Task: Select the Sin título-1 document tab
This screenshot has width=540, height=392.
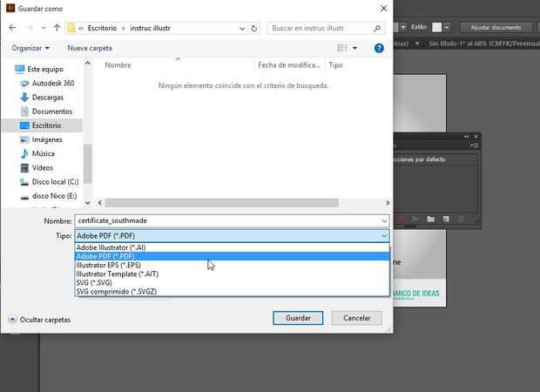Action: pyautogui.click(x=483, y=44)
